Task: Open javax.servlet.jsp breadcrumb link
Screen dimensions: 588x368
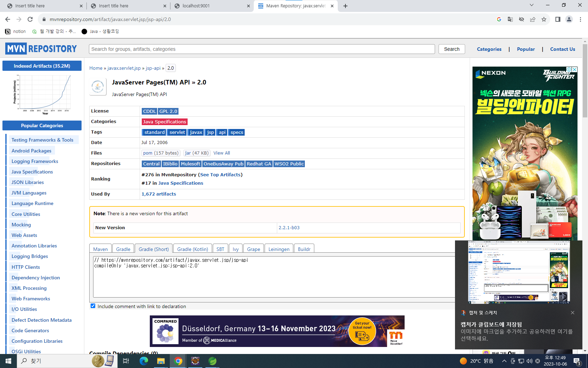Action: pyautogui.click(x=124, y=68)
